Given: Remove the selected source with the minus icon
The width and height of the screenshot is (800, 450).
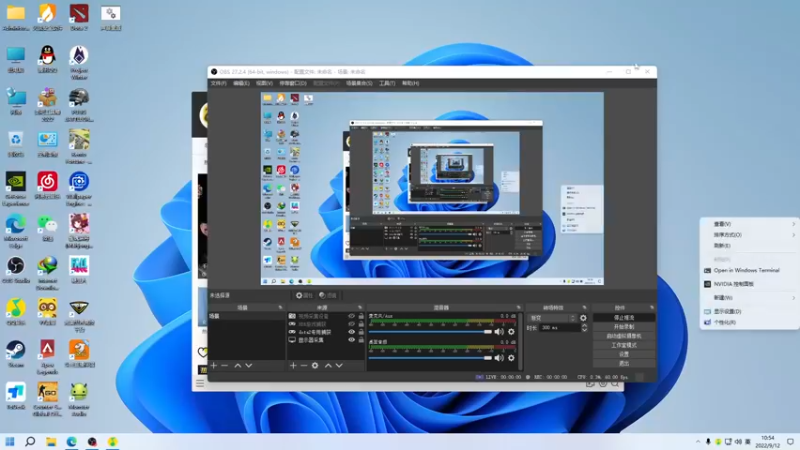Looking at the screenshot, I should coord(304,365).
